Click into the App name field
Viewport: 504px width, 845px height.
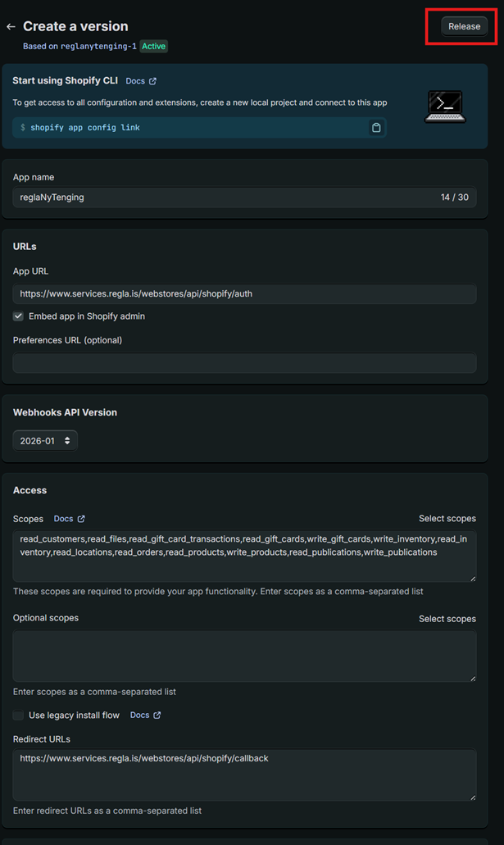pyautogui.click(x=221, y=198)
